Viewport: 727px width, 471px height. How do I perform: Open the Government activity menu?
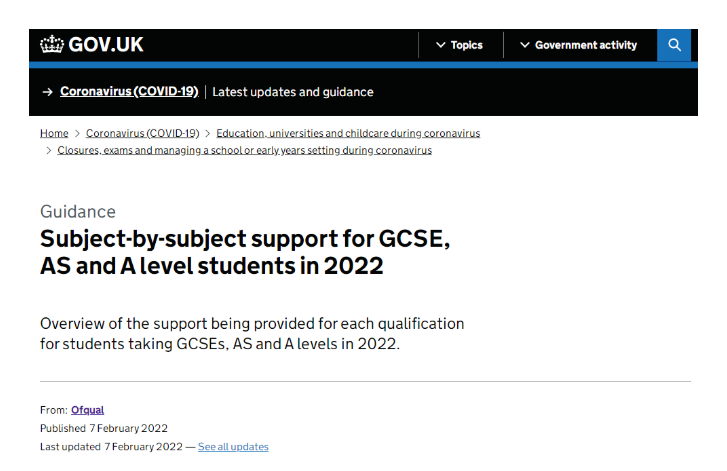pyautogui.click(x=585, y=45)
